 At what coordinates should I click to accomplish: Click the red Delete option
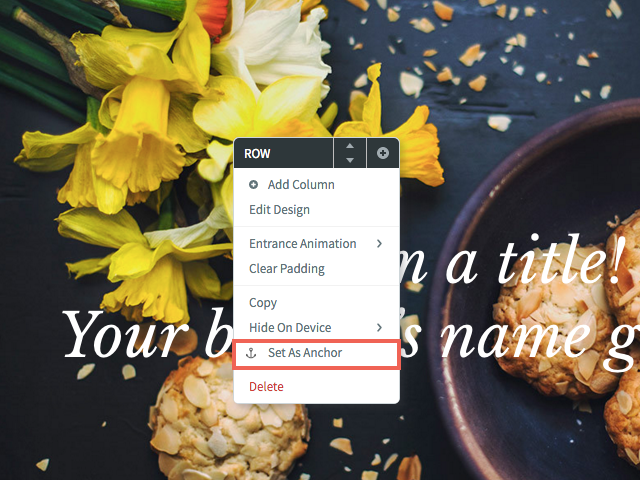(266, 387)
